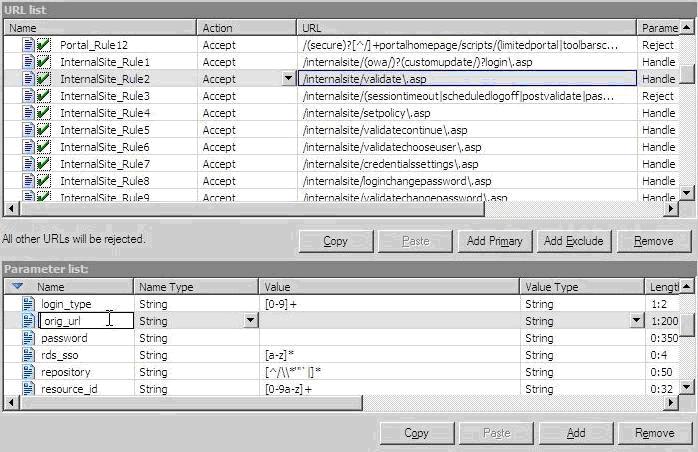Click the parameter list horizontal scroll right arrow

click(671, 403)
